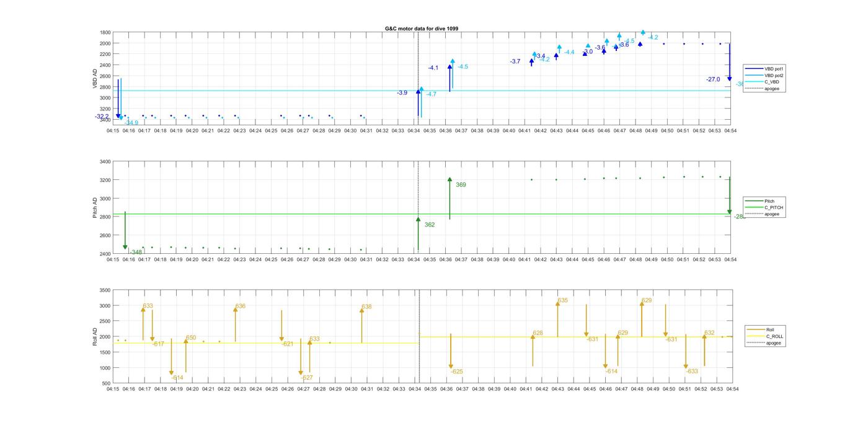Click the '-3.9' VBD data label
The image size is (868, 430).
pos(402,92)
